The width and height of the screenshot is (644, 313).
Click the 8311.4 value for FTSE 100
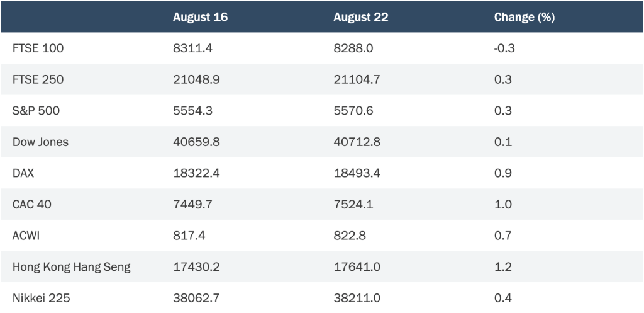192,48
